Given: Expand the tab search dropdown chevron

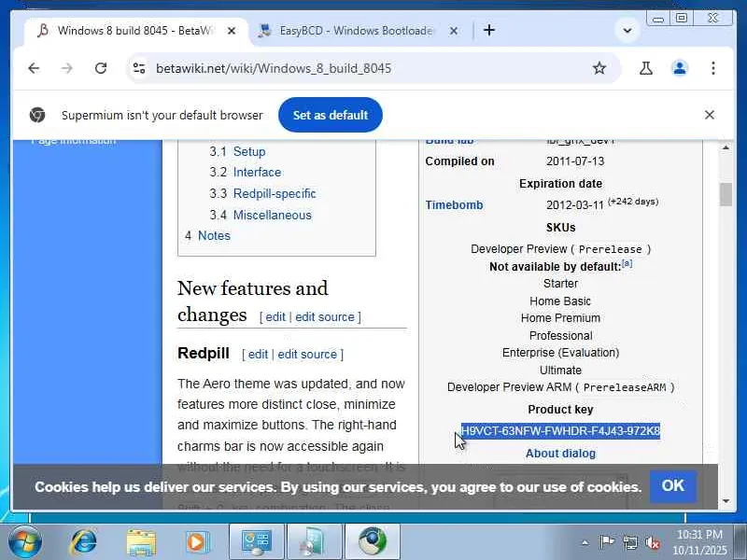Looking at the screenshot, I should [x=627, y=31].
